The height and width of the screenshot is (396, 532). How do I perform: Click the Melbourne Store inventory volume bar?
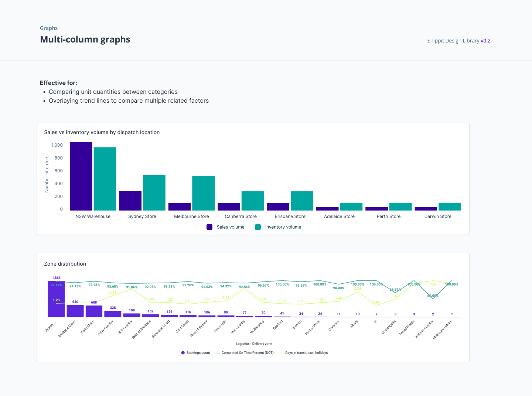point(203,193)
